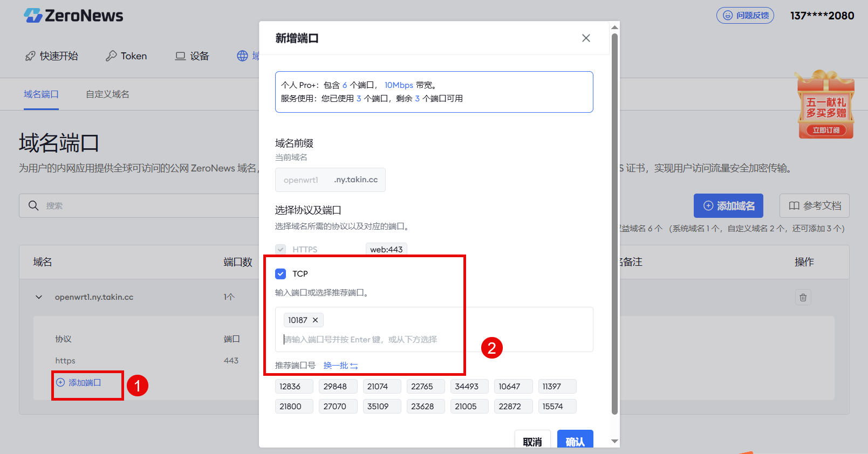Click the ZeroNews logo
The height and width of the screenshot is (454, 868).
pyautogui.click(x=73, y=16)
